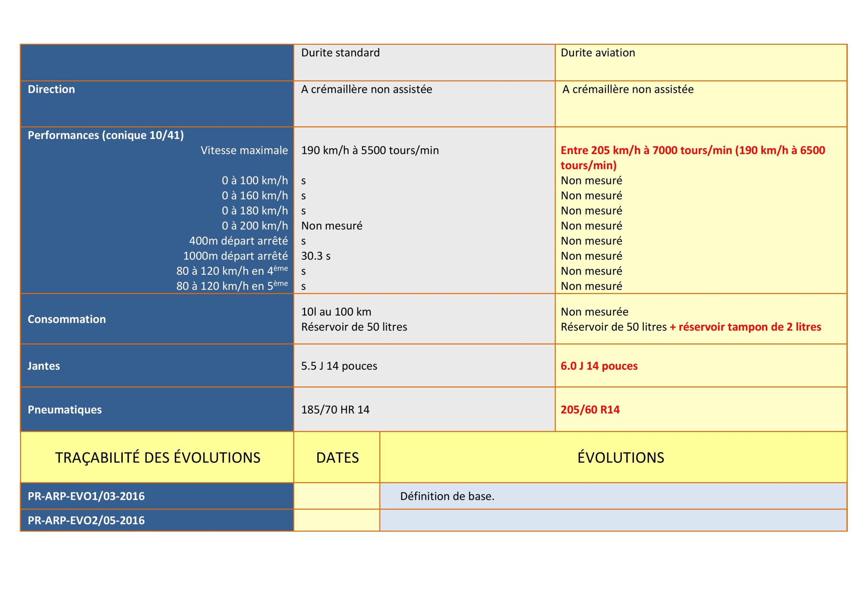
Task: Click 'Performances (conique 10/41)' heading
Action: coord(105,135)
